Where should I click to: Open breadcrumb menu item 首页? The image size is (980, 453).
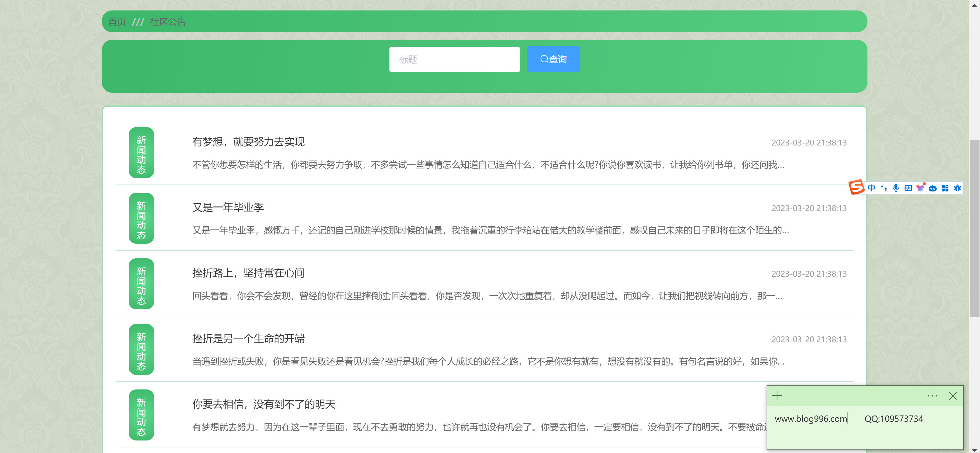coord(117,22)
